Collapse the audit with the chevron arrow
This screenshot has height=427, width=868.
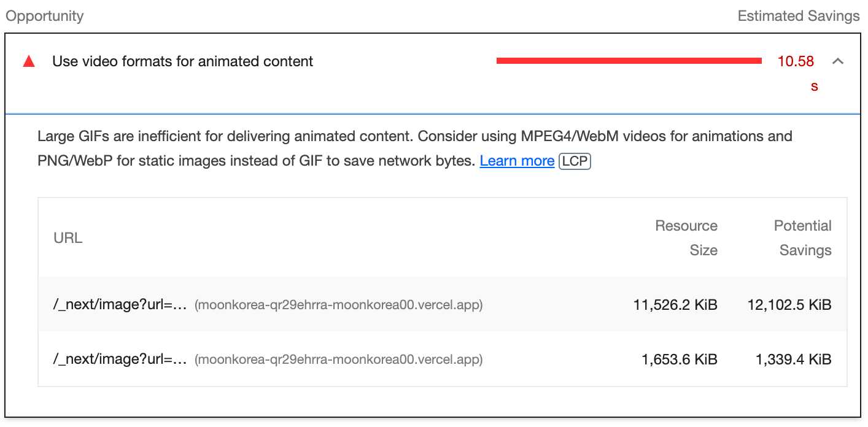pyautogui.click(x=837, y=61)
